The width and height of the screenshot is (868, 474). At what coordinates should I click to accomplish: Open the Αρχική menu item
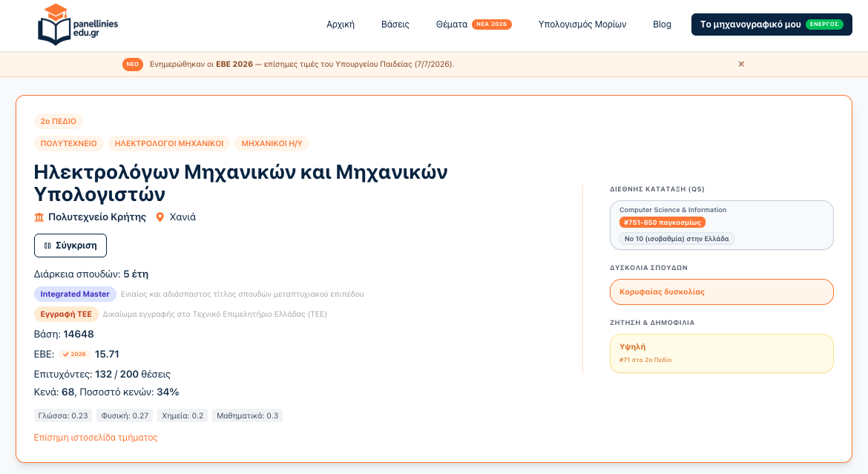(341, 24)
